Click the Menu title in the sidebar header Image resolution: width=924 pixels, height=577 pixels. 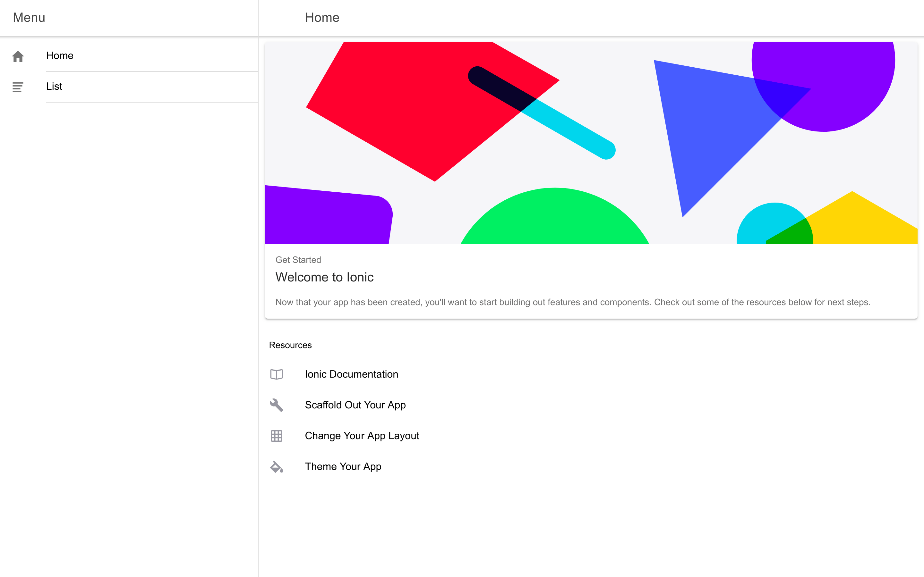[x=29, y=18]
